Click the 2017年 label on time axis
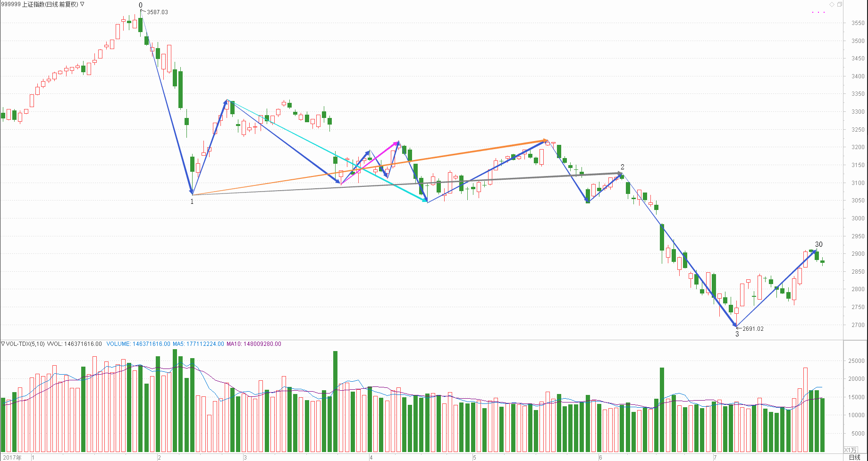This screenshot has width=868, height=461. point(12,458)
